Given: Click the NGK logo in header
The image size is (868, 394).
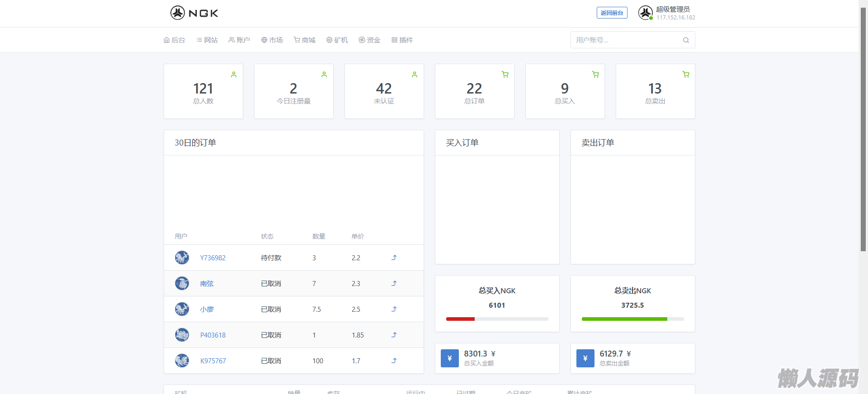Looking at the screenshot, I should point(194,13).
